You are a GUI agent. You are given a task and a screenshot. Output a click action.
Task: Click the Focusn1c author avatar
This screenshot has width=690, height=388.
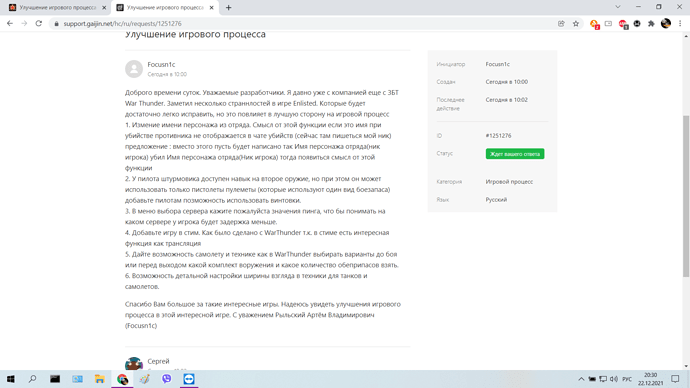[134, 69]
